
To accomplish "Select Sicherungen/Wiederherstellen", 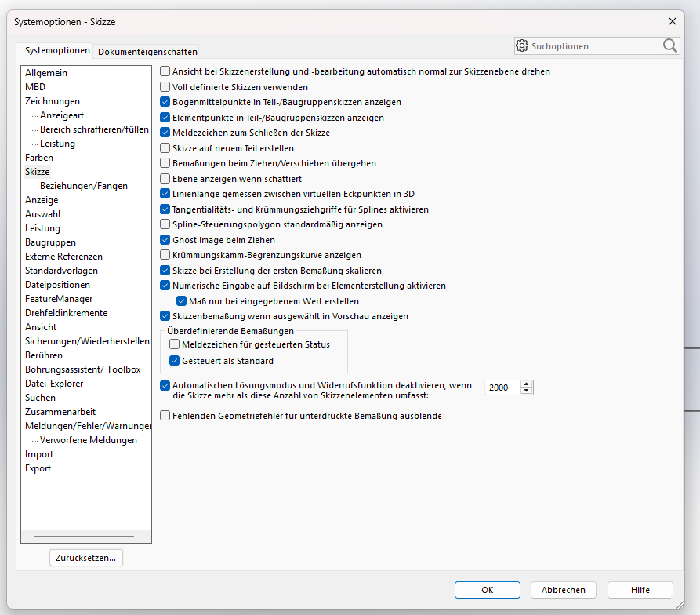I will tap(87, 341).
